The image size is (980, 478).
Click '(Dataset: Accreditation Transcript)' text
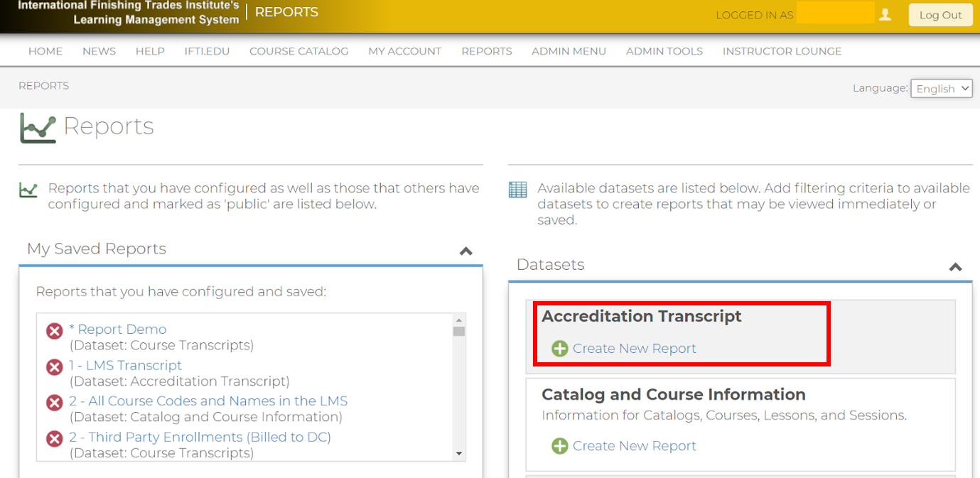[180, 381]
